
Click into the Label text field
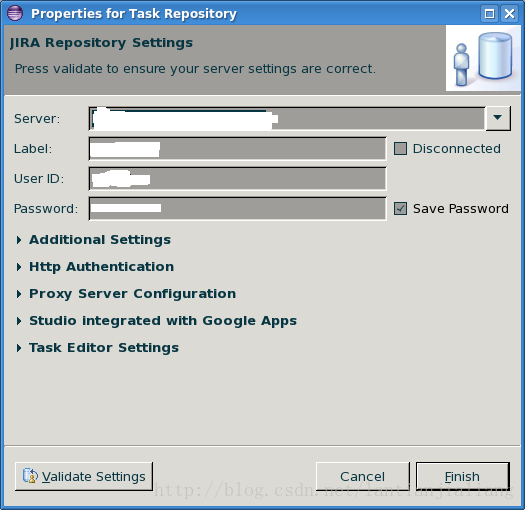point(237,149)
